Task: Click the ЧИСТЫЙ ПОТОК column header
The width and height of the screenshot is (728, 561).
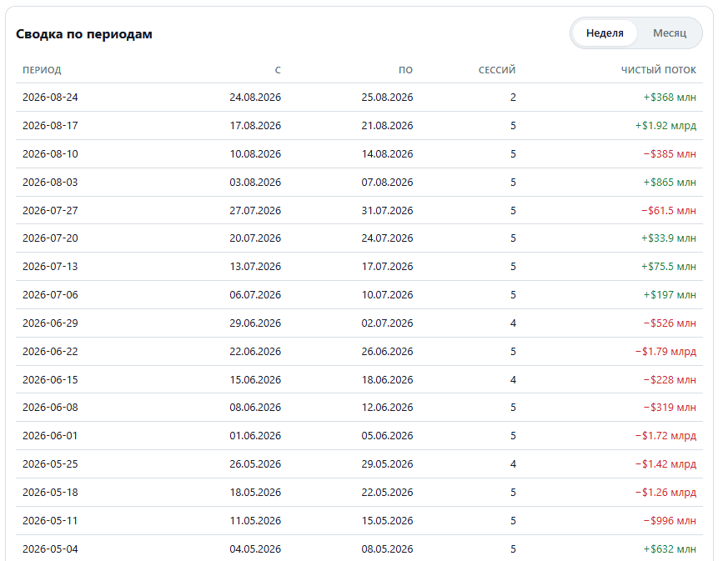Action: click(658, 70)
